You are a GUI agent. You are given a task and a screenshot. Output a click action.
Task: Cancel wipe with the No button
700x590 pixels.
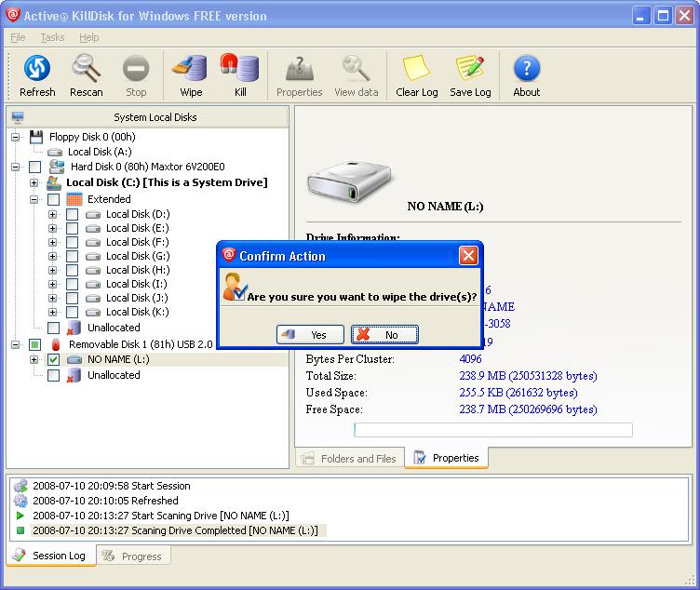384,335
